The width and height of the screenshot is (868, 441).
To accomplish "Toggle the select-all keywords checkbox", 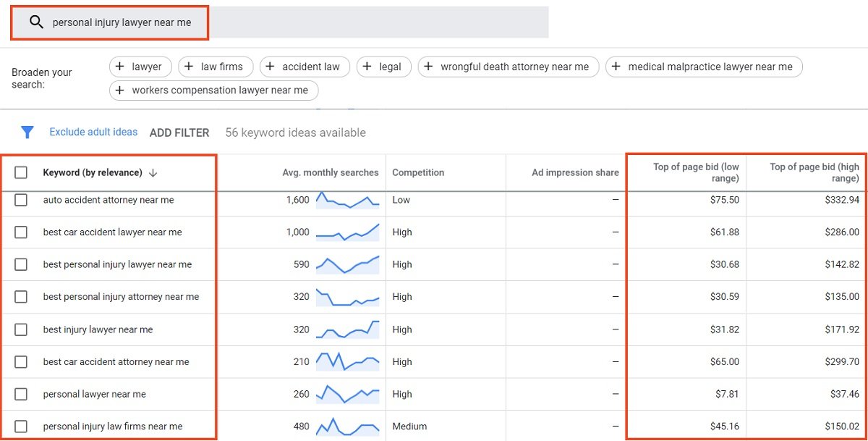I will pos(21,172).
